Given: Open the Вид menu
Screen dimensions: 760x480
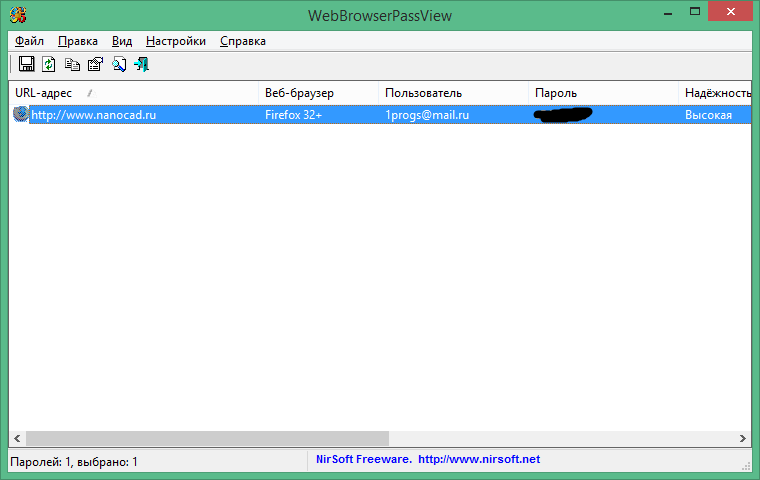Looking at the screenshot, I should 122,41.
